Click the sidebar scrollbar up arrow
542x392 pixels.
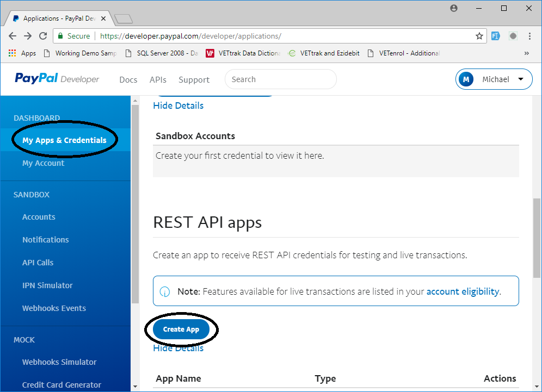click(135, 101)
